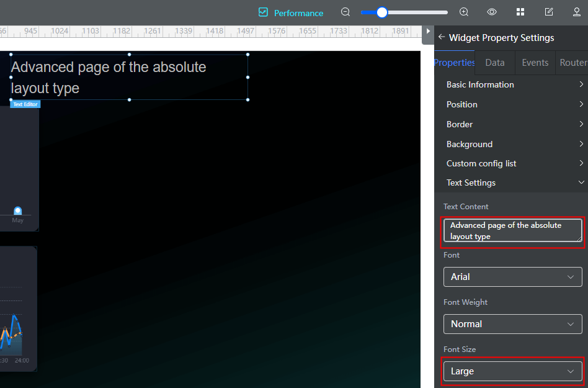This screenshot has width=588, height=388.
Task: Click the zoom in magnifier icon
Action: [x=464, y=12]
